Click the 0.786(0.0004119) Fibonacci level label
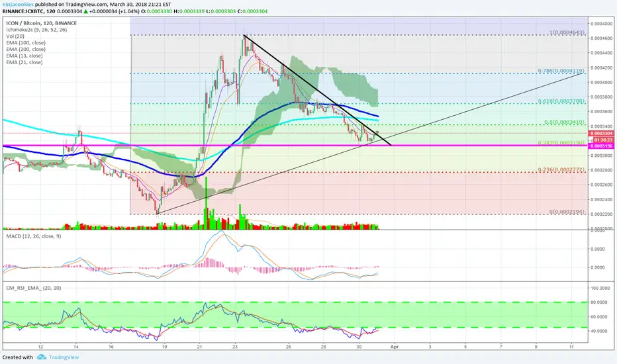This screenshot has width=617, height=364. tap(561, 71)
